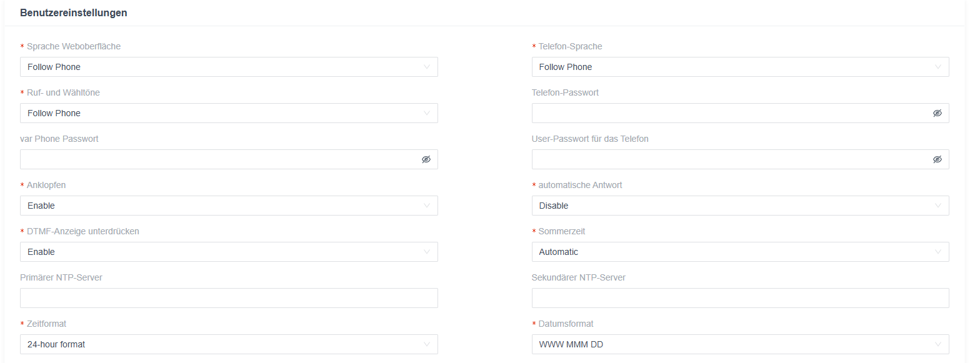Click the Sekundärer NTP-Server input field
Image resolution: width=980 pixels, height=363 pixels.
point(740,298)
